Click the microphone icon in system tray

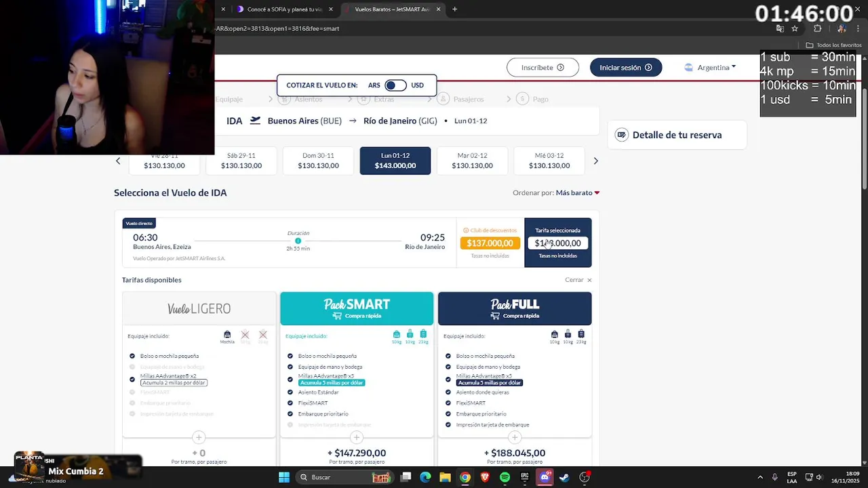point(774,477)
